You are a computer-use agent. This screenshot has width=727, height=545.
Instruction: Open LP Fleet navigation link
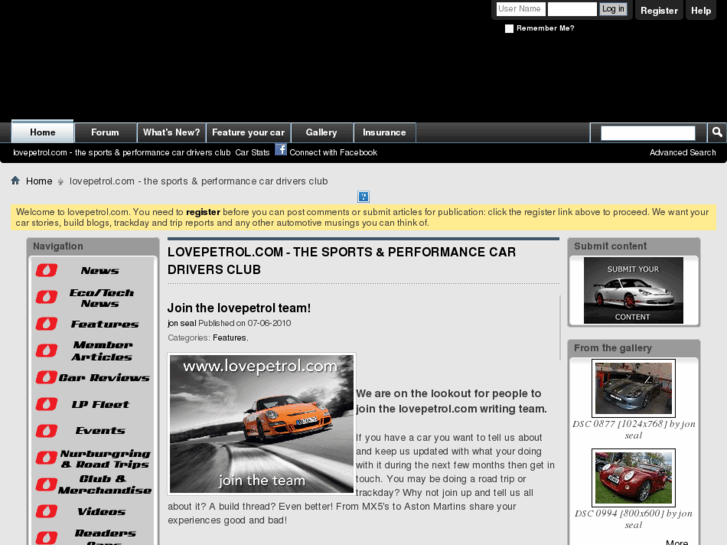100,404
